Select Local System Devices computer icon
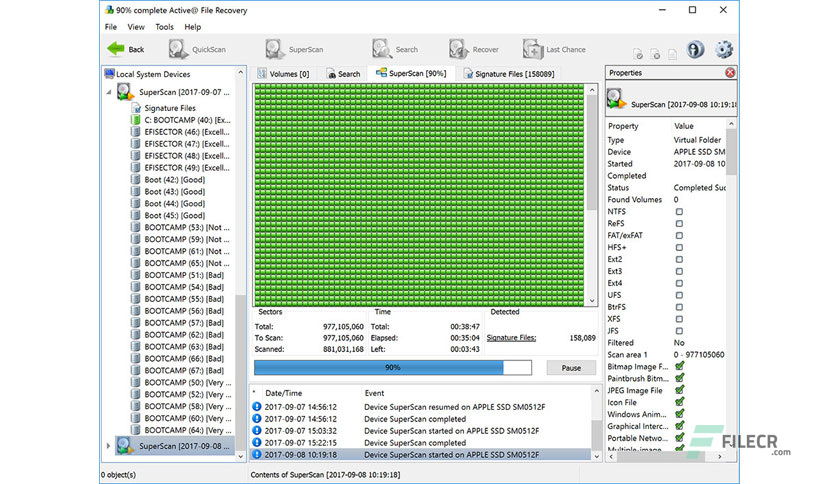The image size is (836, 484). 109,74
